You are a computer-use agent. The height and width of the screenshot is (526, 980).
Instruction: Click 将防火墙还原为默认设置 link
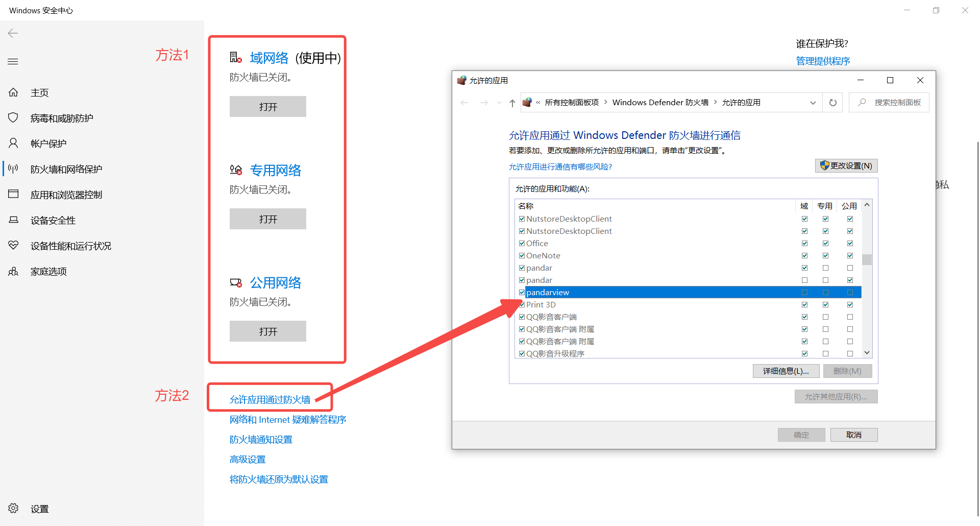tap(279, 479)
